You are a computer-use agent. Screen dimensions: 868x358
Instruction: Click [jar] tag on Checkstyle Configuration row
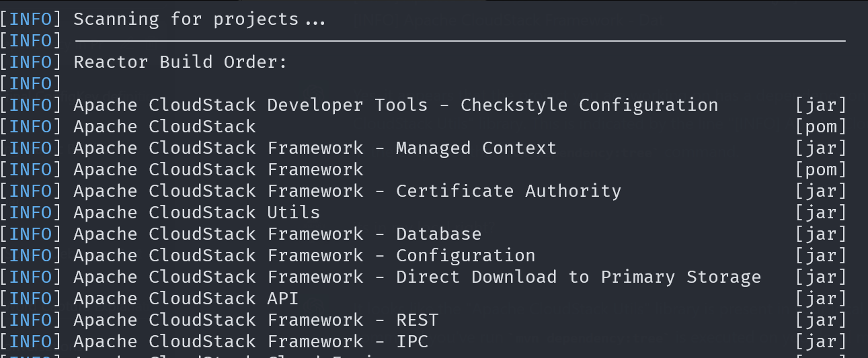(820, 105)
